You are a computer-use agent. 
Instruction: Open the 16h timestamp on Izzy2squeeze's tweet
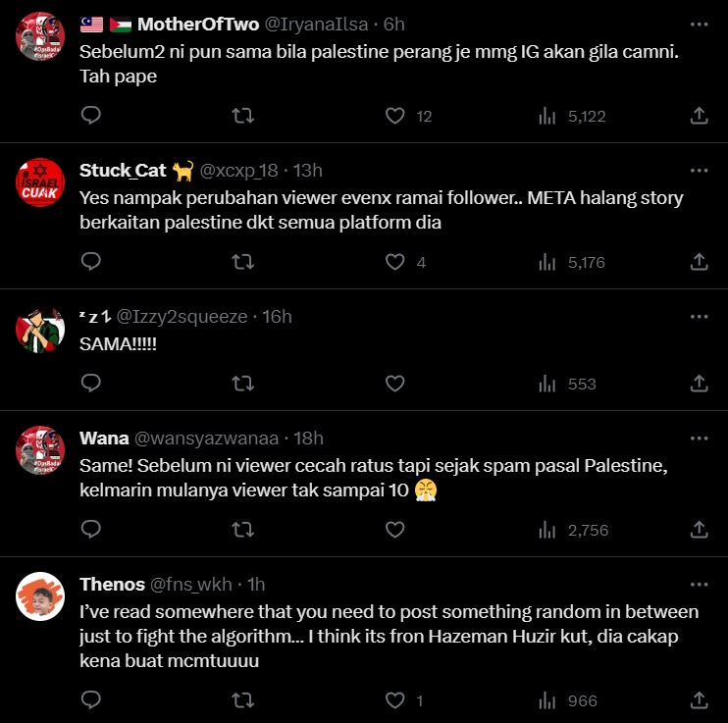(x=278, y=317)
